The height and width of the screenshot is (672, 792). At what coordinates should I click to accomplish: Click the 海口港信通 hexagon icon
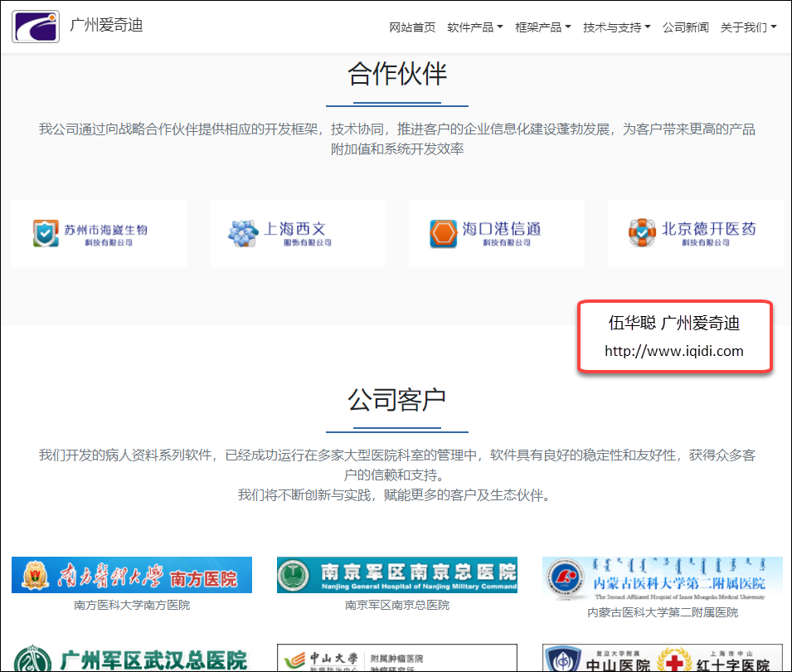point(444,233)
